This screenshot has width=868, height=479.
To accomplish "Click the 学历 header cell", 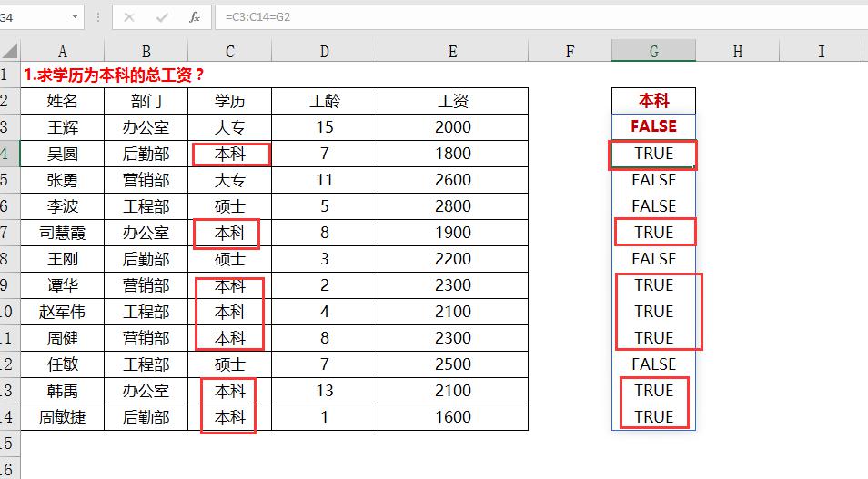I will pos(229,101).
